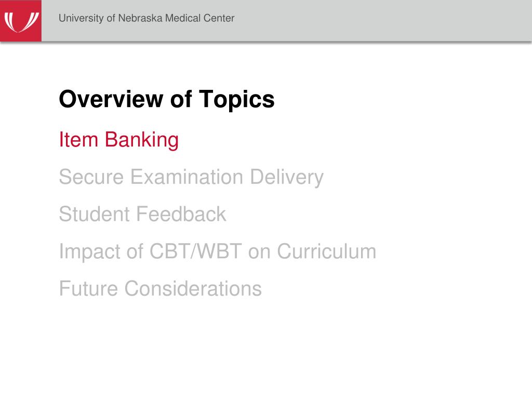Select the University of Nebraska Medical Center header text
This screenshot has height=399, width=532.
tap(147, 18)
